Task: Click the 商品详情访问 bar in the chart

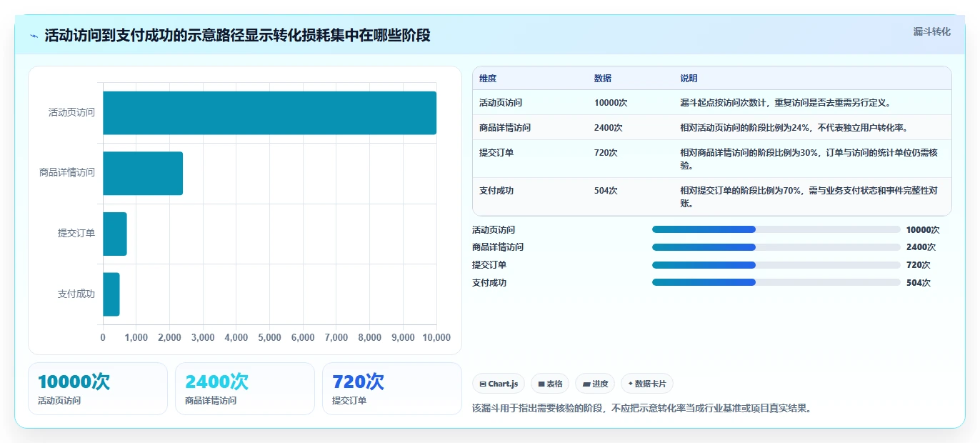Action: pos(143,173)
